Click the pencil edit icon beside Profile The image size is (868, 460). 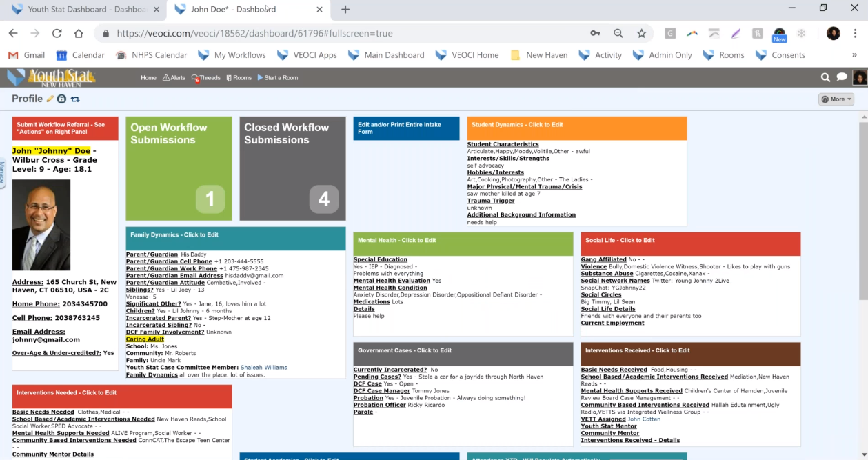click(x=50, y=99)
